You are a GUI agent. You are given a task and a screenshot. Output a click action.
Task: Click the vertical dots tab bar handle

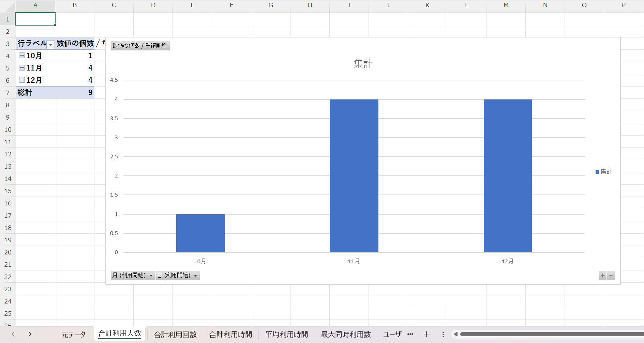click(443, 334)
